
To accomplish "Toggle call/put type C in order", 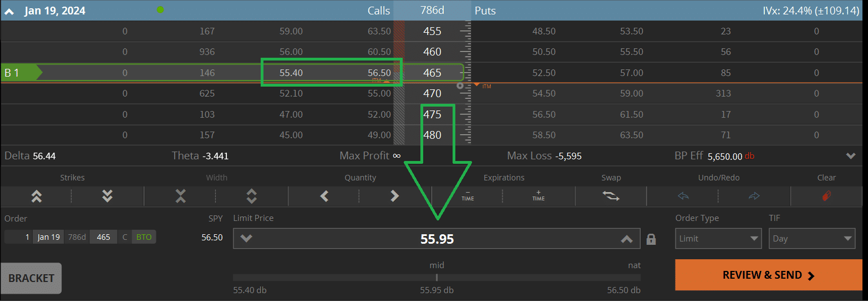I will tap(125, 237).
